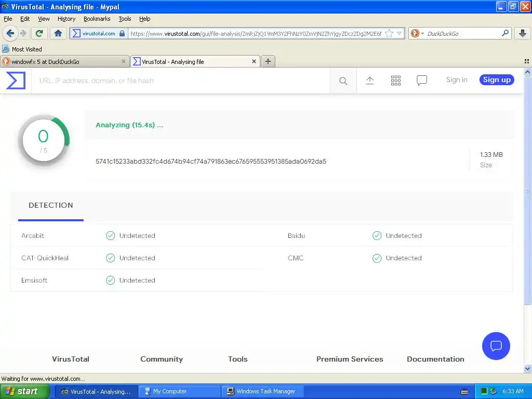Click the file hash 5741c15233abd... text
Image resolution: width=532 pixels, height=399 pixels.
[x=211, y=161]
